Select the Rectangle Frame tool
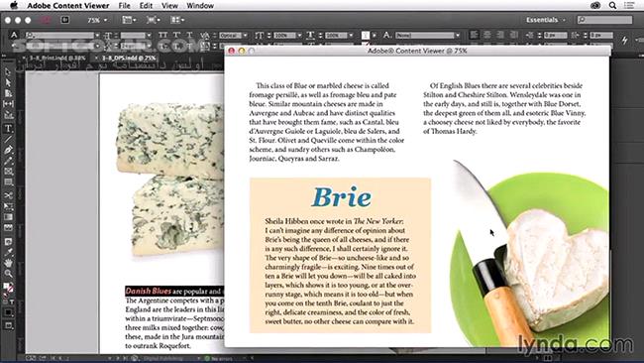Image resolution: width=644 pixels, height=363 pixels. (8, 172)
